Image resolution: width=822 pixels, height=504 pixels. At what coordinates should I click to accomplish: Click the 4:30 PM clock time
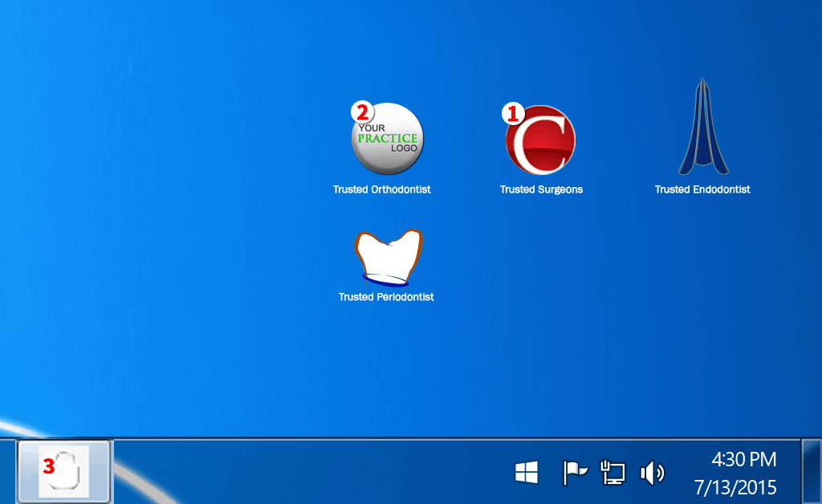[x=743, y=460]
